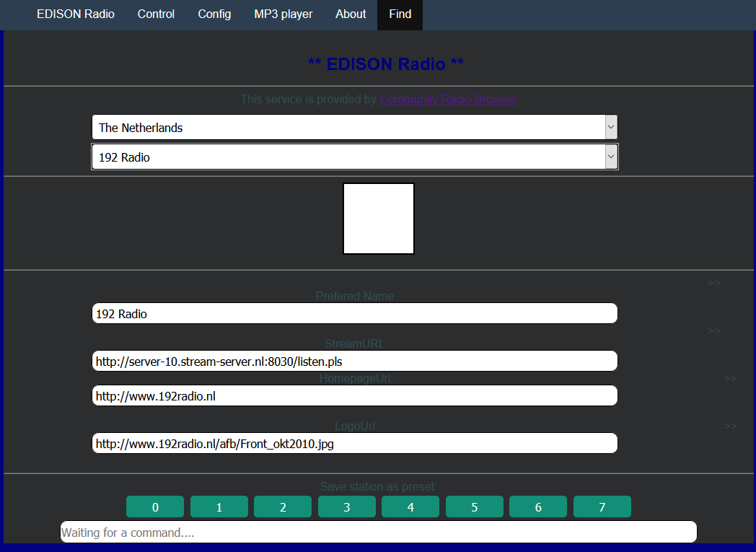This screenshot has height=552, width=756.
Task: Focus the Prefered Name input field
Action: [355, 313]
